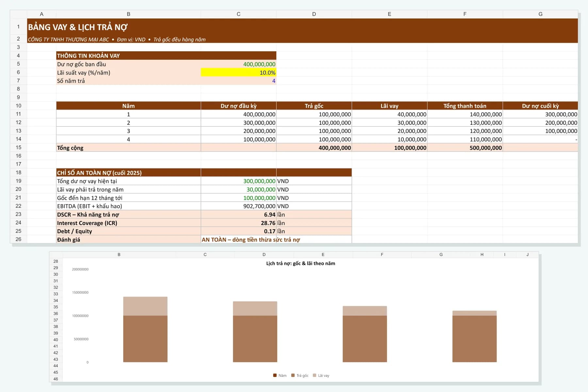Click the chart title Lịch trả nợ

pos(301,263)
